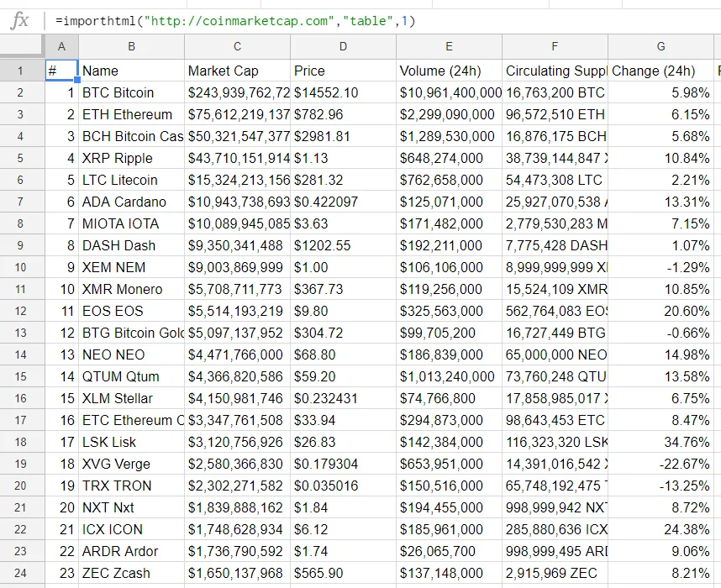Viewport: 721px width, 588px height.
Task: Click the 'XMR Monero' cell
Action: [131, 289]
